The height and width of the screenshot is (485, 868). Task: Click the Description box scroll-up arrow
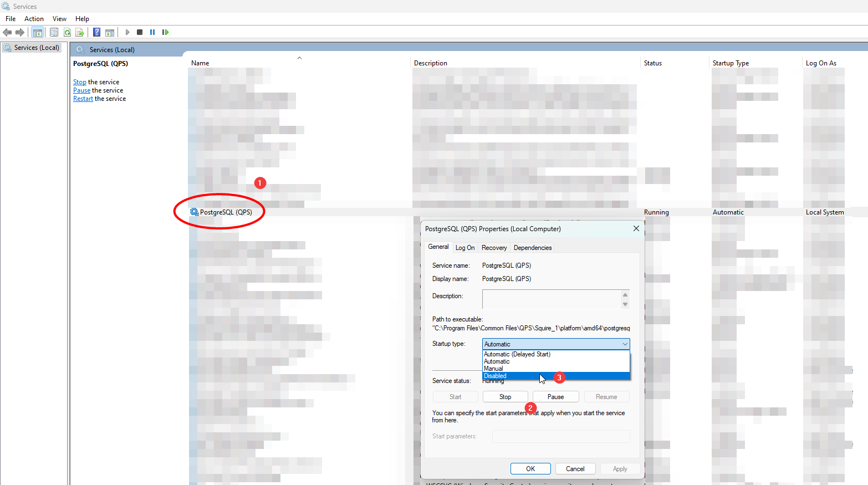coord(625,295)
